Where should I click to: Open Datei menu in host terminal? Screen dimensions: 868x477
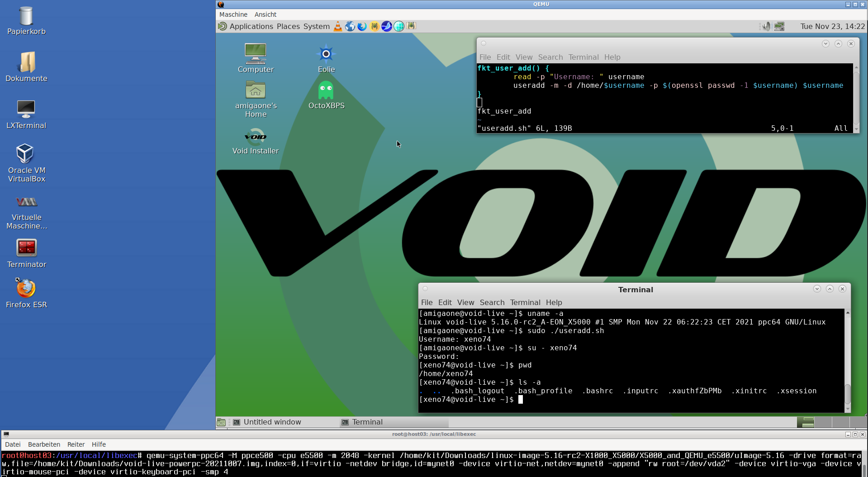click(13, 444)
